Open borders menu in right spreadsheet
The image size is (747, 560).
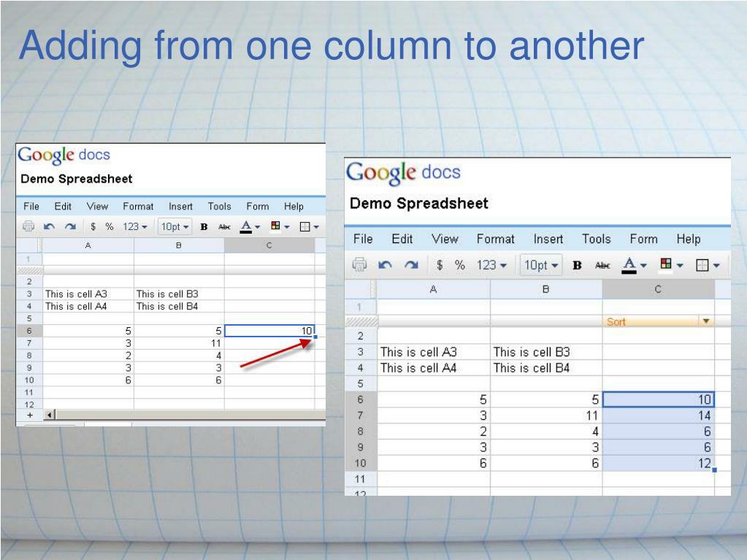pyautogui.click(x=708, y=265)
